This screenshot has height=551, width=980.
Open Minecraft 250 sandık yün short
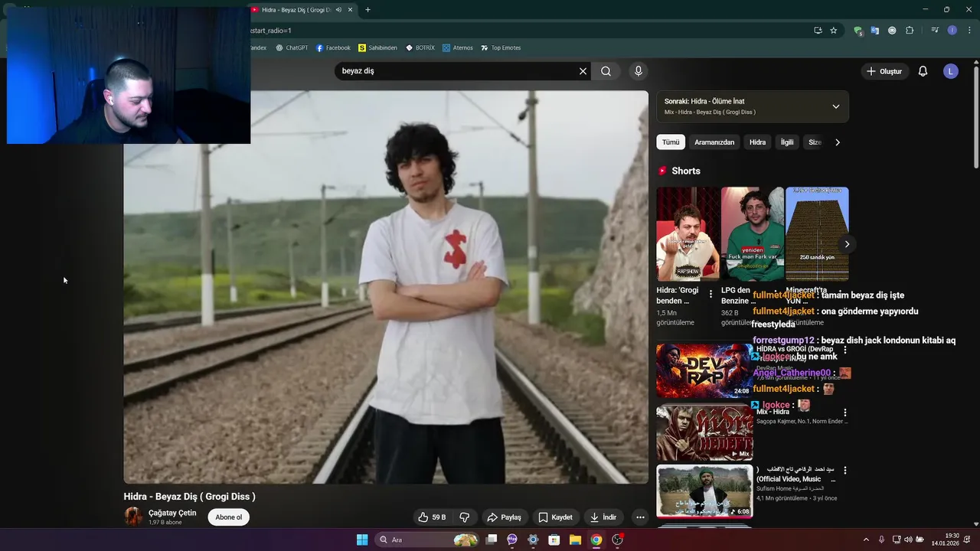[817, 233]
